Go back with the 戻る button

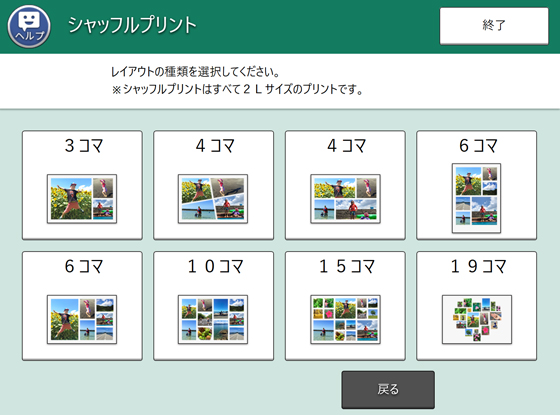(388, 389)
